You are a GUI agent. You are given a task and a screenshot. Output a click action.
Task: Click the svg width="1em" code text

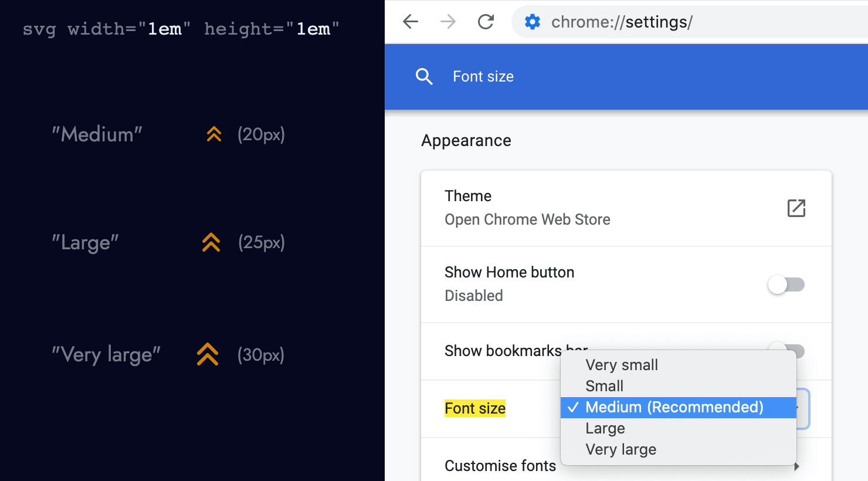[107, 29]
